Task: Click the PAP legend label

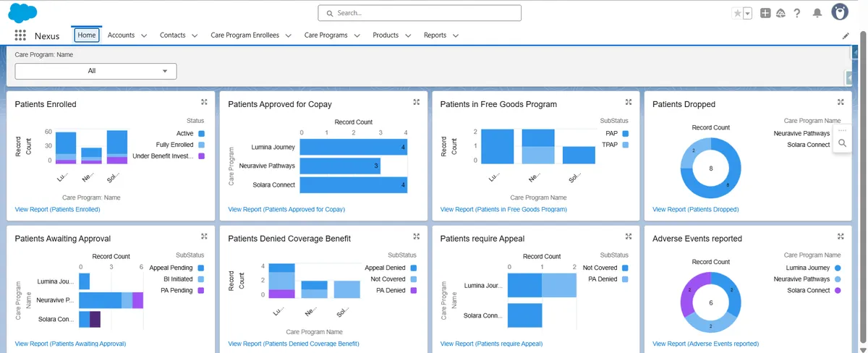Action: [x=610, y=134]
